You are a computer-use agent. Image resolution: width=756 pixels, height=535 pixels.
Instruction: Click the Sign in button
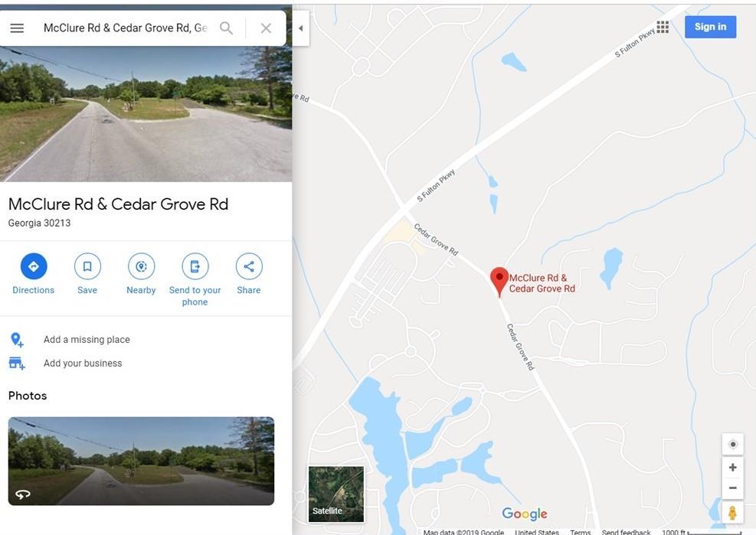710,27
